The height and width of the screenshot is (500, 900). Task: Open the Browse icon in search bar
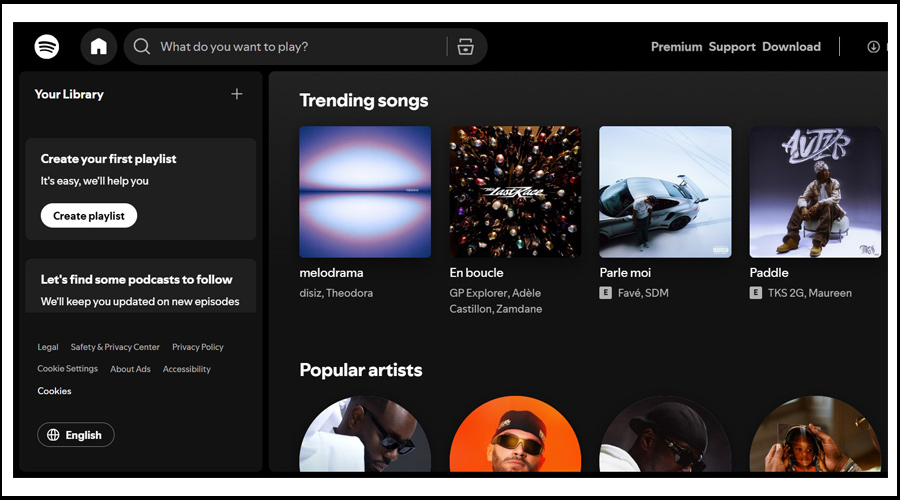pyautogui.click(x=465, y=47)
